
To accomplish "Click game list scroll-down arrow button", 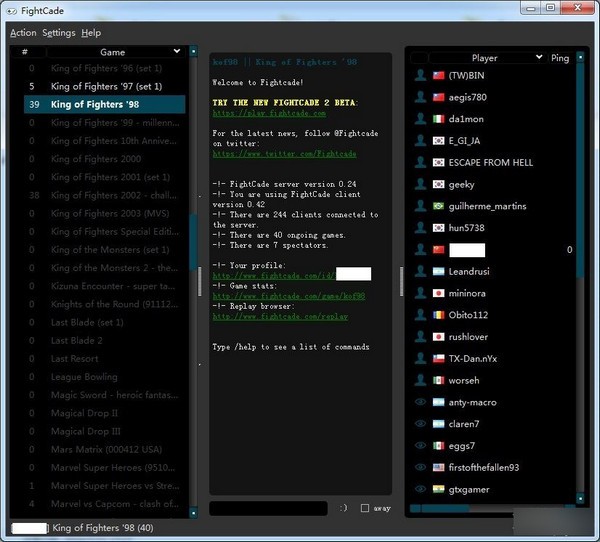I will click(194, 513).
